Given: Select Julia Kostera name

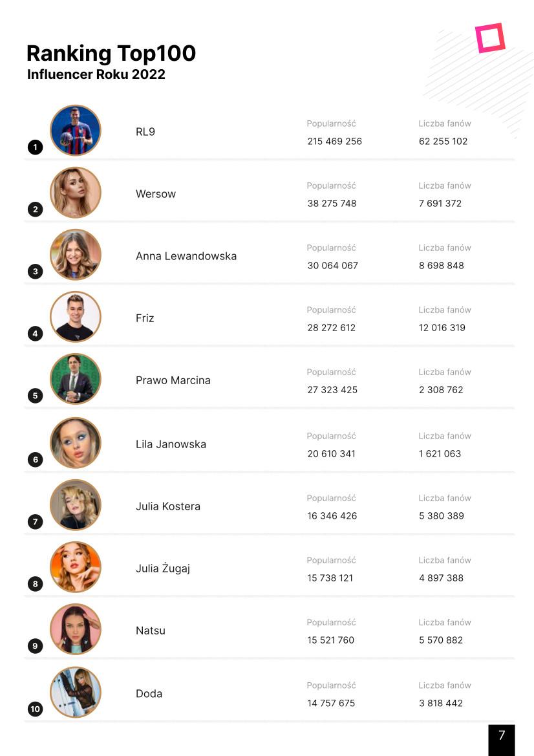Looking at the screenshot, I should pos(167,506).
